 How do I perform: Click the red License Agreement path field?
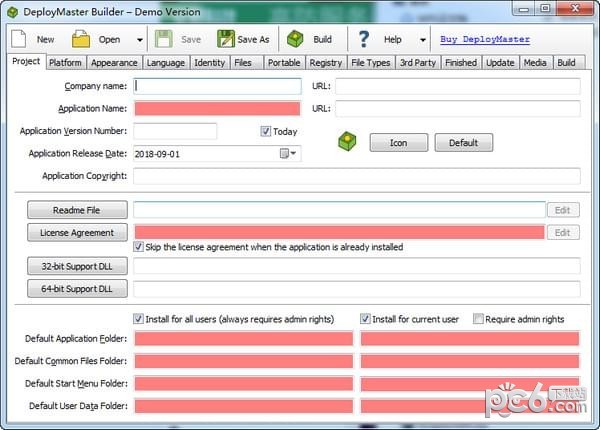point(339,233)
